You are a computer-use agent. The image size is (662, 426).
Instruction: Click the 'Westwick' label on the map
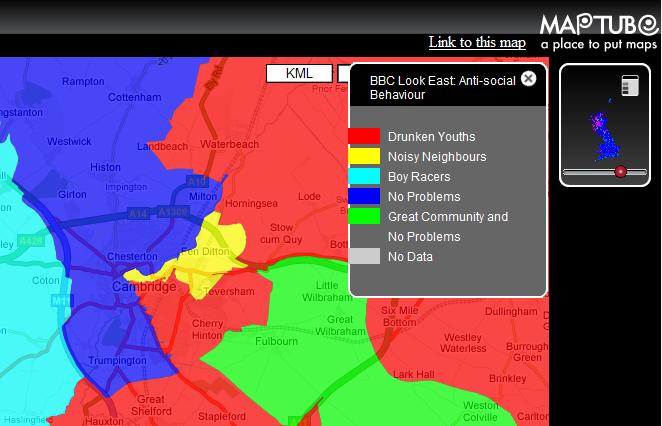coord(69,141)
